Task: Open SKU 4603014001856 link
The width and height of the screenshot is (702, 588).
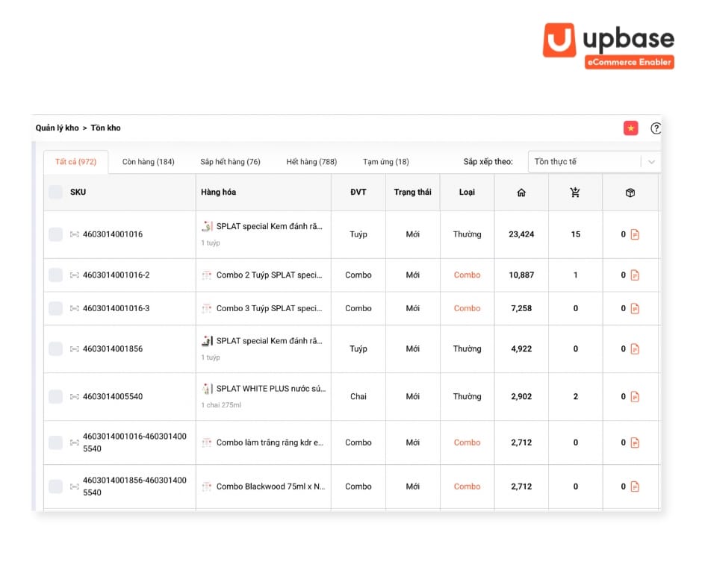Action: pos(112,349)
